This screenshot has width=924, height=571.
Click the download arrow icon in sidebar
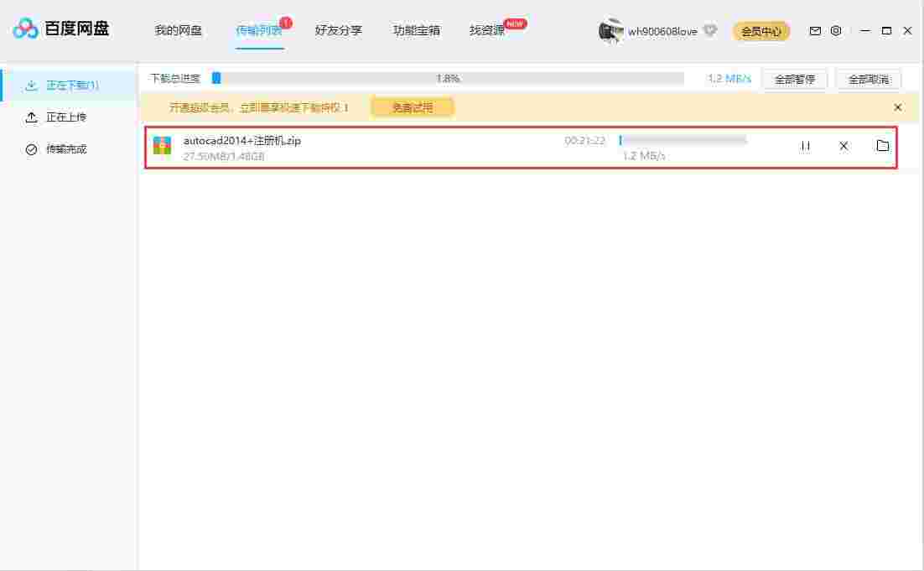click(x=31, y=86)
